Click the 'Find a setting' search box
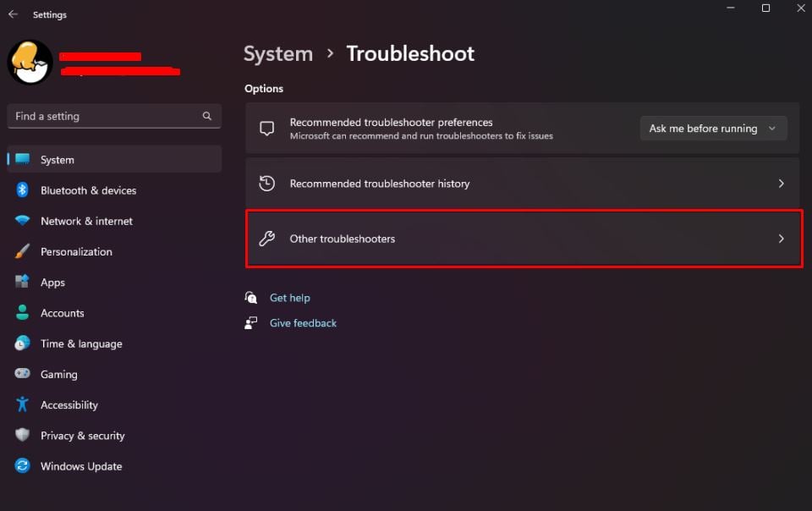812x511 pixels. [x=106, y=116]
